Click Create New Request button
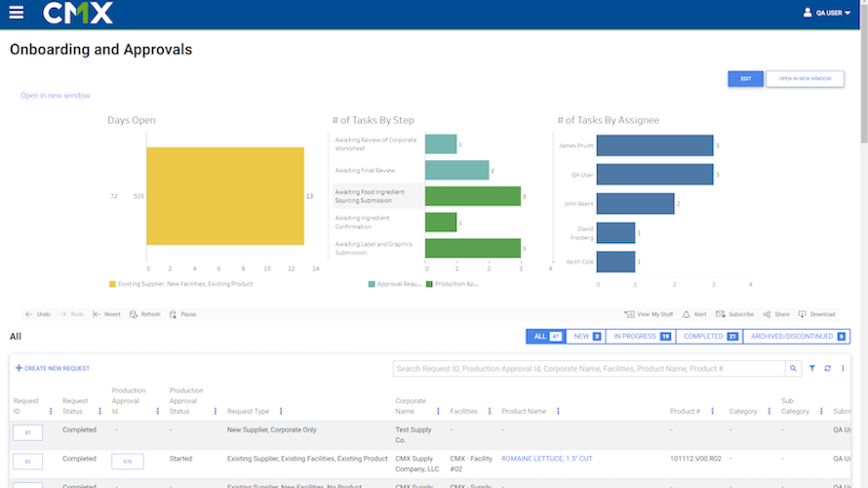The width and height of the screenshot is (868, 488). click(x=53, y=369)
